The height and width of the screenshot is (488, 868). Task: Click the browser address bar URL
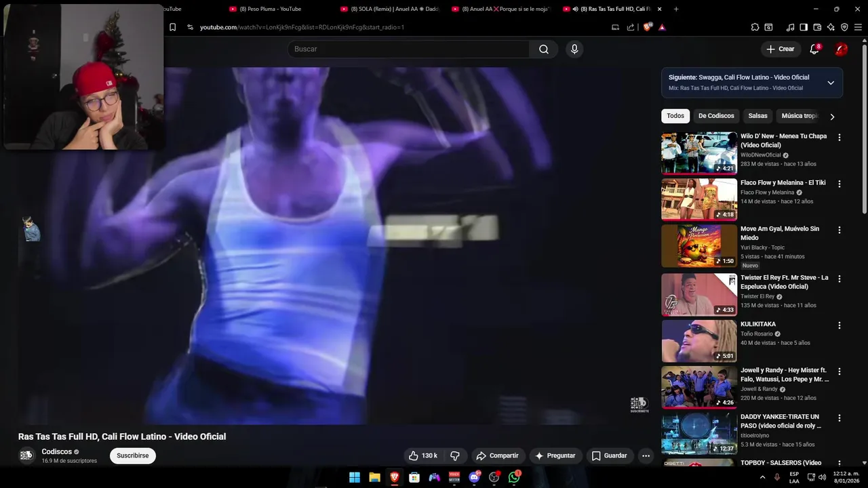302,27
